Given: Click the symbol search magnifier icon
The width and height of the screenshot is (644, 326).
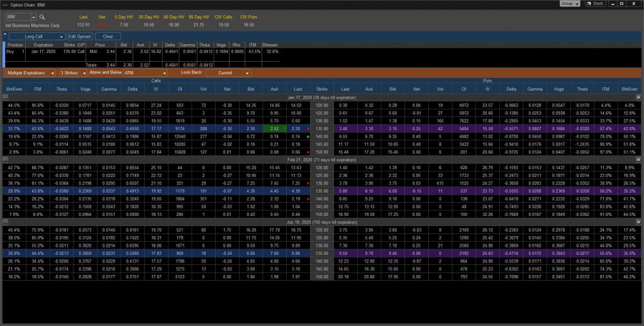Looking at the screenshot, I should click(42, 16).
